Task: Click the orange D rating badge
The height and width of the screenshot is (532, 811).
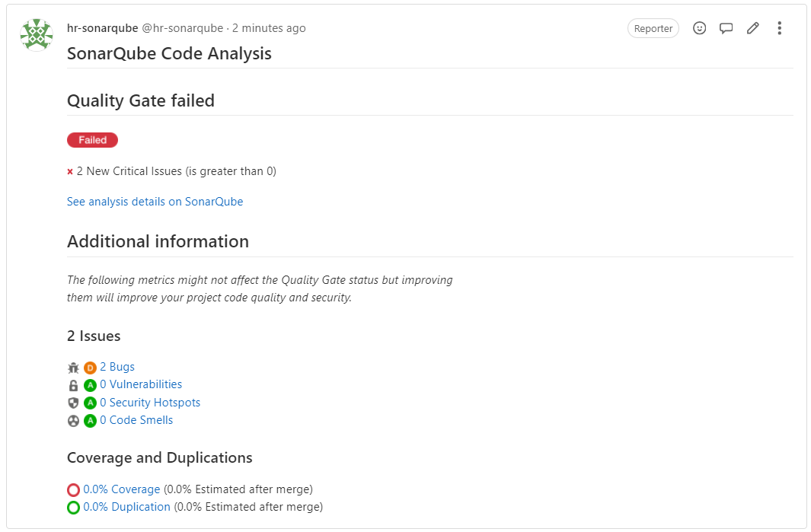Action: (x=90, y=368)
